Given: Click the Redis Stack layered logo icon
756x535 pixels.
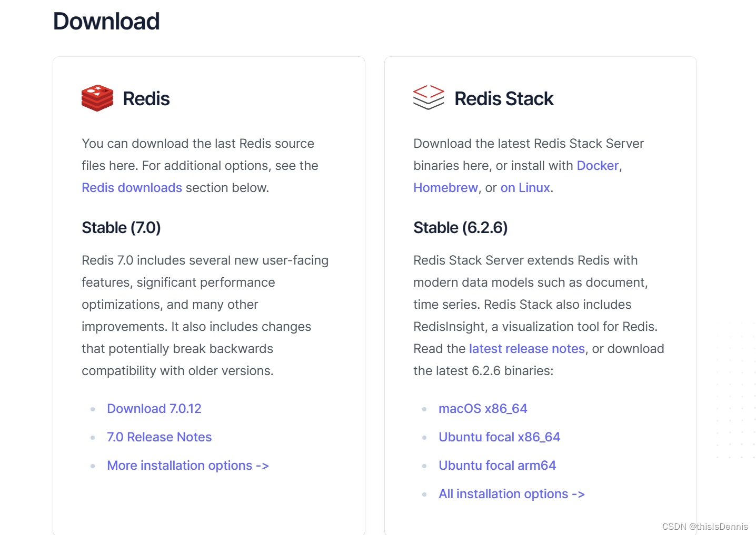Looking at the screenshot, I should (x=429, y=97).
